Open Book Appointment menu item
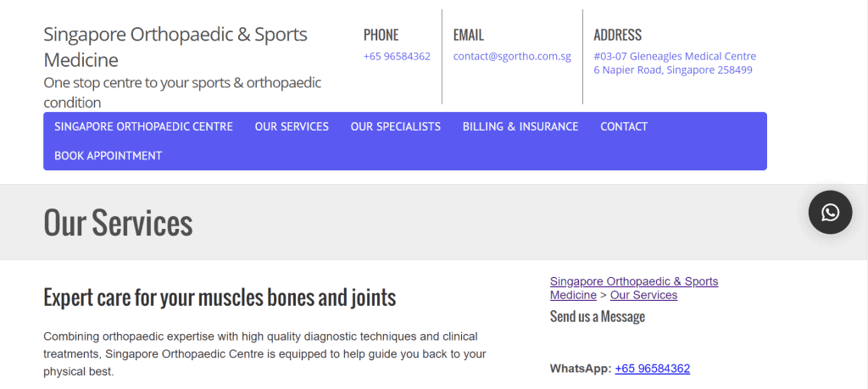Image resolution: width=868 pixels, height=389 pixels. [x=108, y=156]
